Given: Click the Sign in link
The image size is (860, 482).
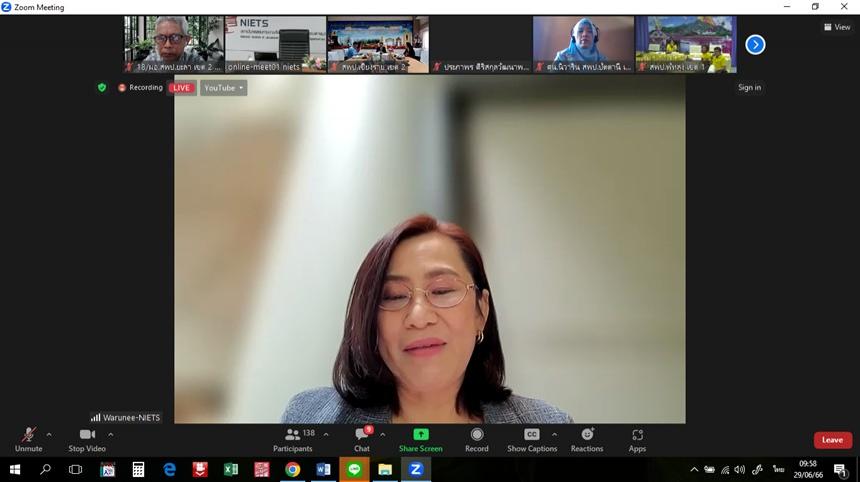Looking at the screenshot, I should pyautogui.click(x=749, y=87).
